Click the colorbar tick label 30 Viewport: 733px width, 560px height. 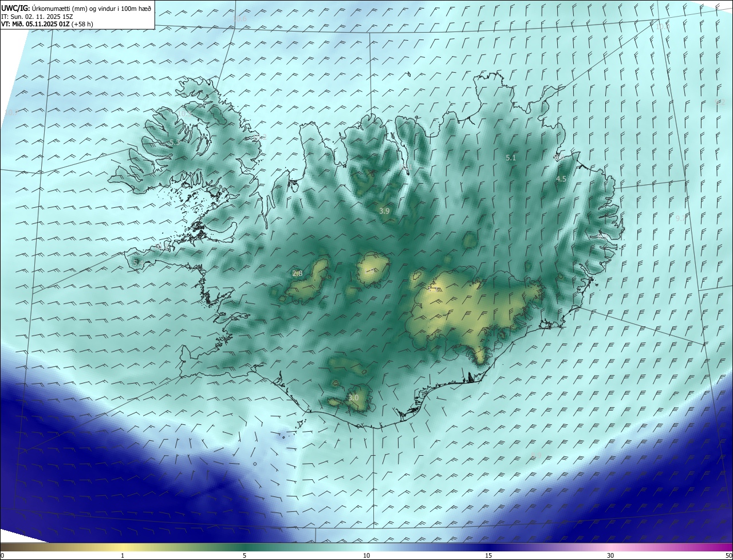click(x=610, y=555)
